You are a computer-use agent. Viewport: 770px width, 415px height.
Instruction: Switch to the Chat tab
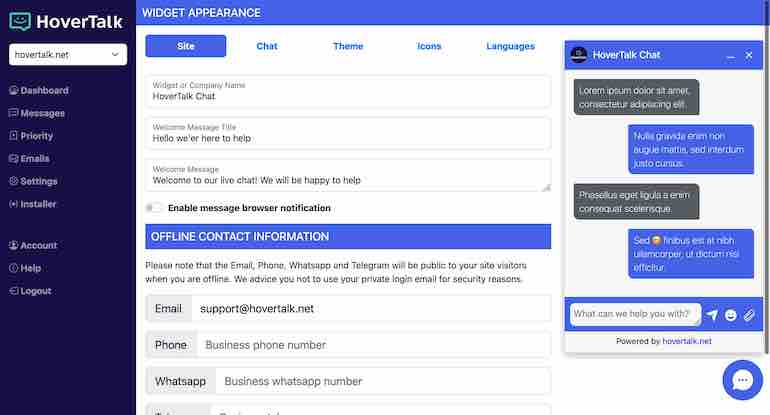click(267, 46)
